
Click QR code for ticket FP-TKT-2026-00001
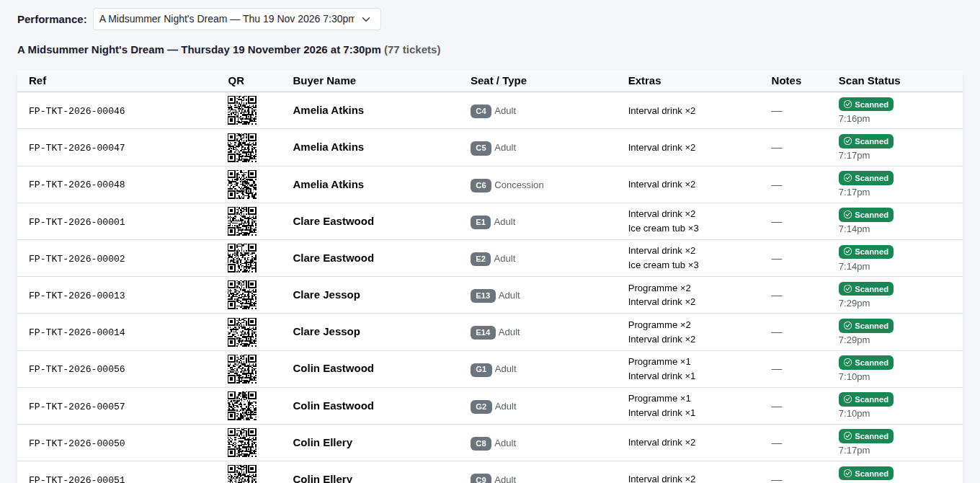(x=242, y=221)
